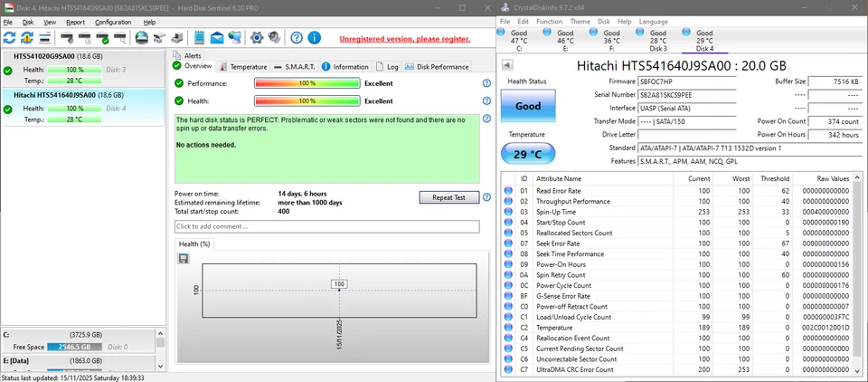Click the unregistered version register link

point(404,39)
